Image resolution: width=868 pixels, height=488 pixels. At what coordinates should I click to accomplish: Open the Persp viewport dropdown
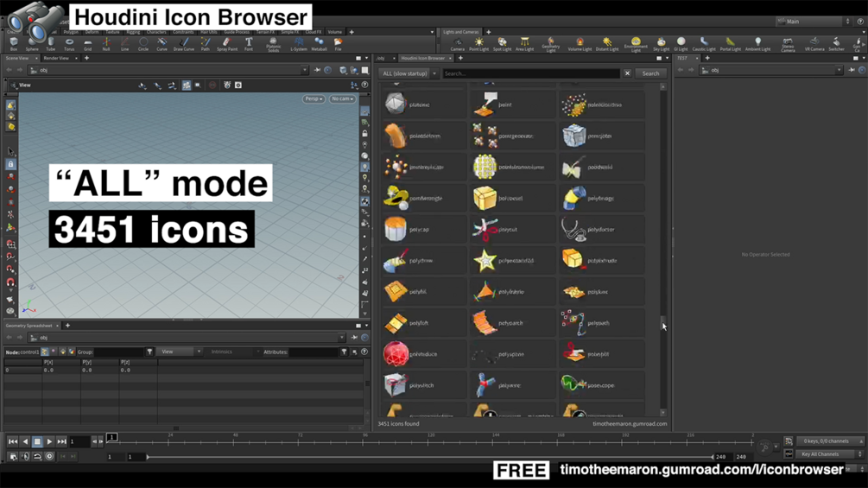[x=314, y=98]
